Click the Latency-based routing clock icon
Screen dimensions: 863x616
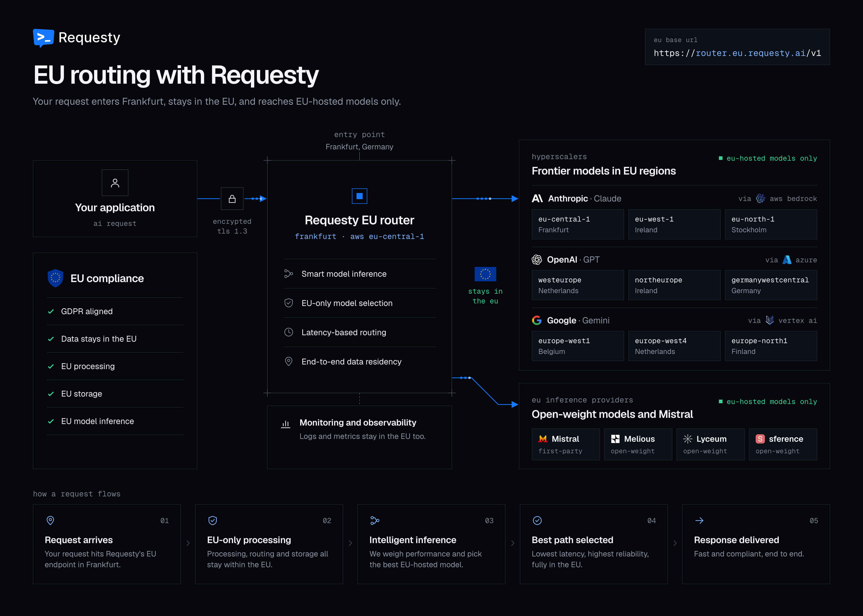[288, 332]
